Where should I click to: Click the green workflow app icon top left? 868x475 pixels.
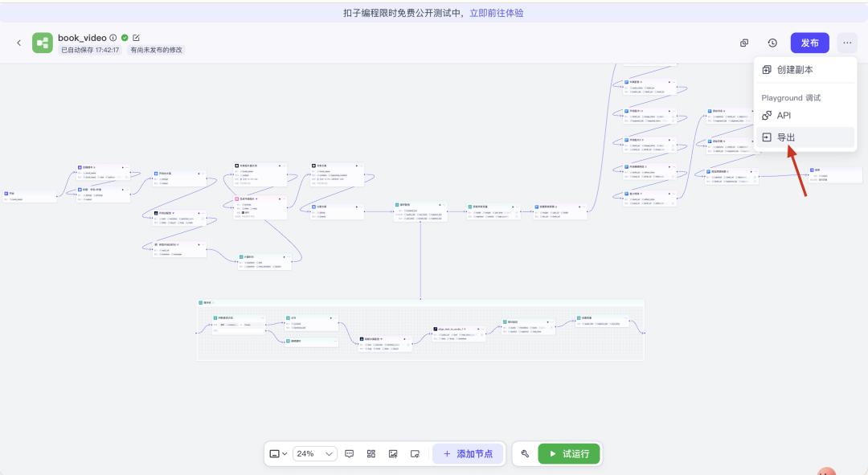coord(43,43)
